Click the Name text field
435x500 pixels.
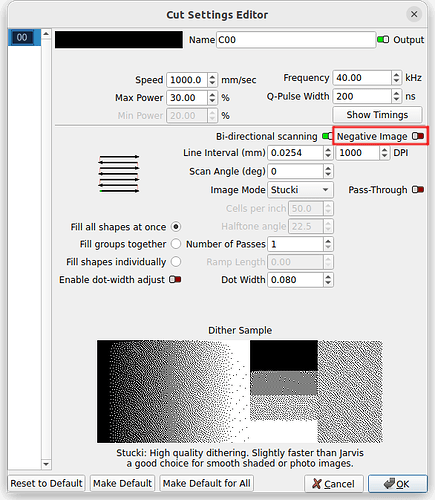[296, 40]
